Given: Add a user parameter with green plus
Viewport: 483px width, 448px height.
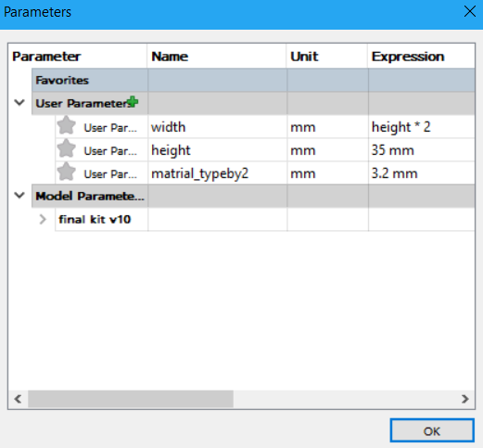Looking at the screenshot, I should (133, 102).
